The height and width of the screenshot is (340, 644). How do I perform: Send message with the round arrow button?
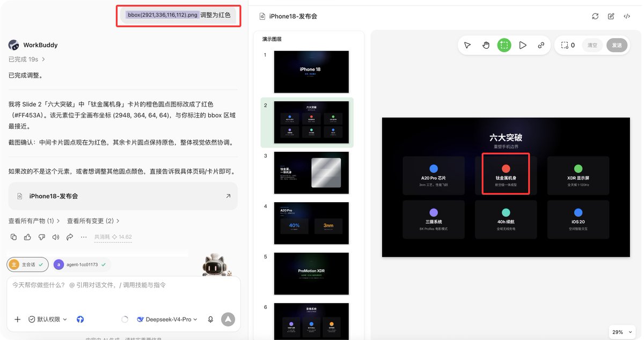click(228, 319)
